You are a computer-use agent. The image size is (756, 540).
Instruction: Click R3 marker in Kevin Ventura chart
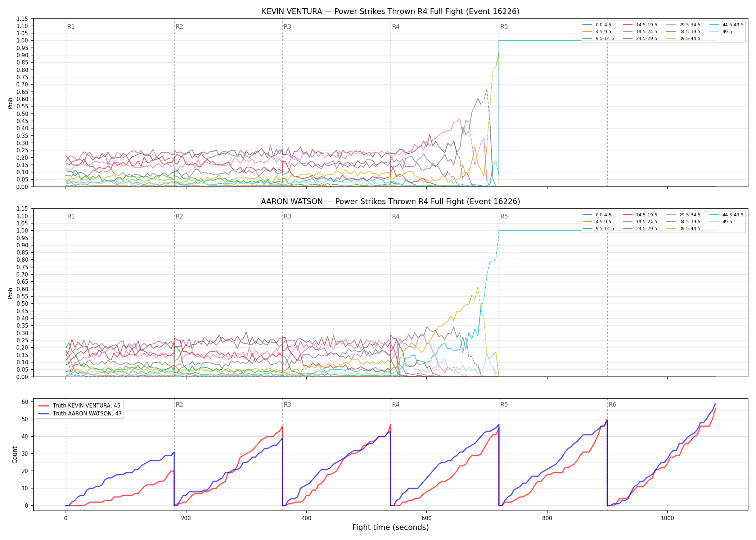287,27
